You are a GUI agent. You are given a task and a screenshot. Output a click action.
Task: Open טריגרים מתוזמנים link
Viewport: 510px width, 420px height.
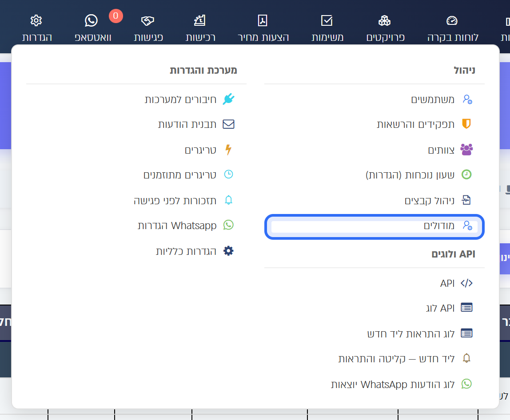pyautogui.click(x=180, y=175)
